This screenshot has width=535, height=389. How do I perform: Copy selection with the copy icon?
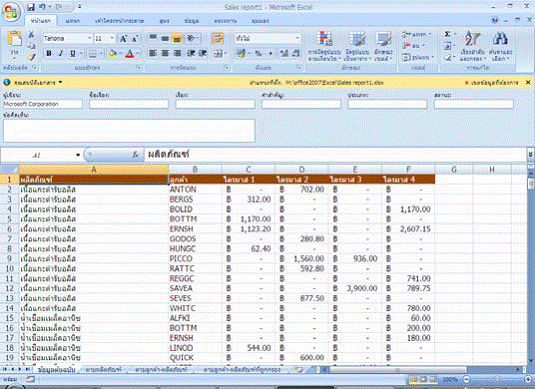(x=31, y=45)
